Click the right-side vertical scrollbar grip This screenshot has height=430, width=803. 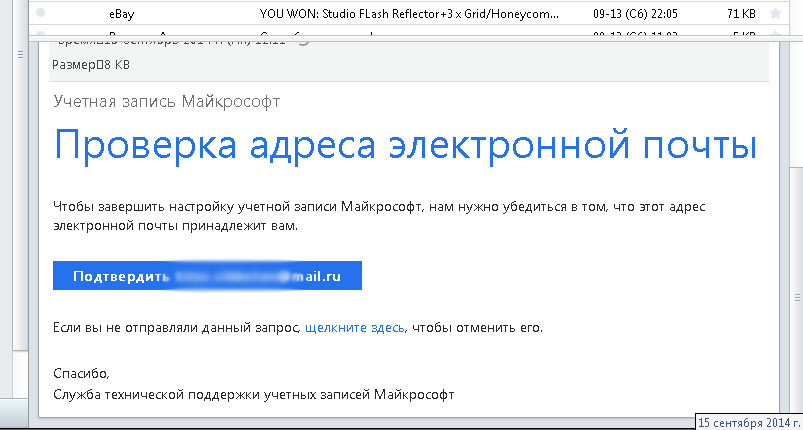pyautogui.click(x=797, y=297)
